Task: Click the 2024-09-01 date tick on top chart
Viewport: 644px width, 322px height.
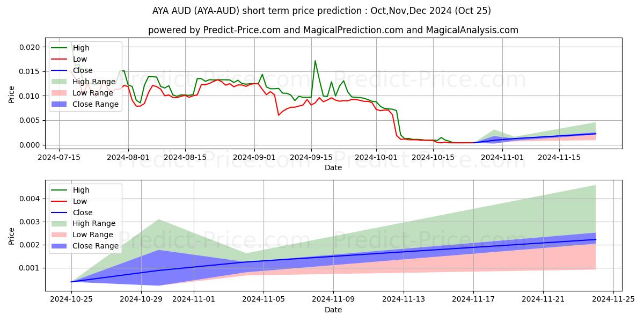Action: click(x=254, y=157)
